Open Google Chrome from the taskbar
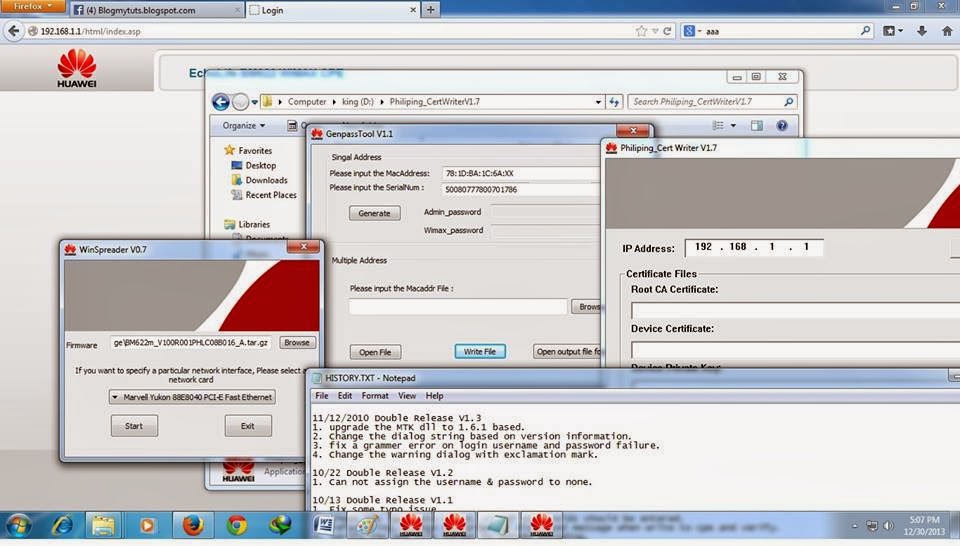960x546 pixels. pos(236,525)
